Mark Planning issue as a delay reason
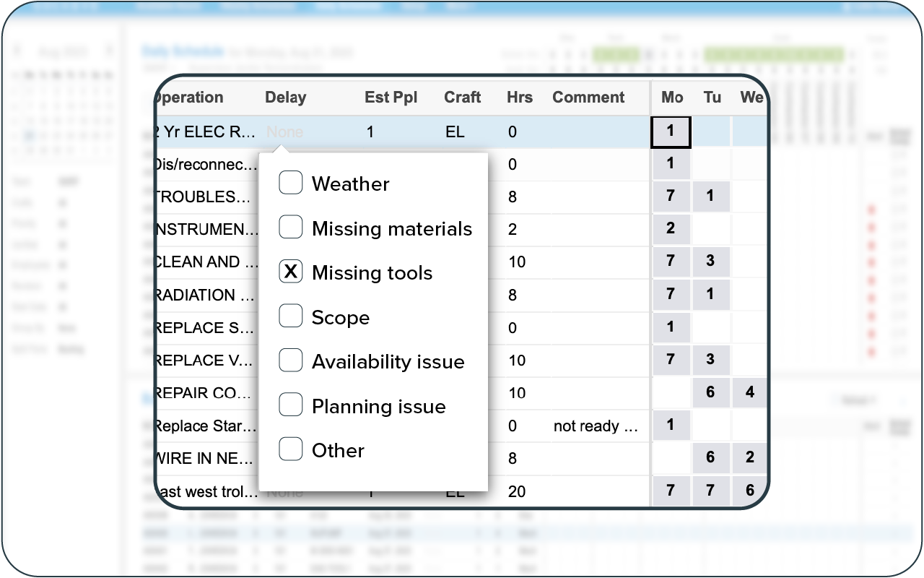 pyautogui.click(x=291, y=405)
